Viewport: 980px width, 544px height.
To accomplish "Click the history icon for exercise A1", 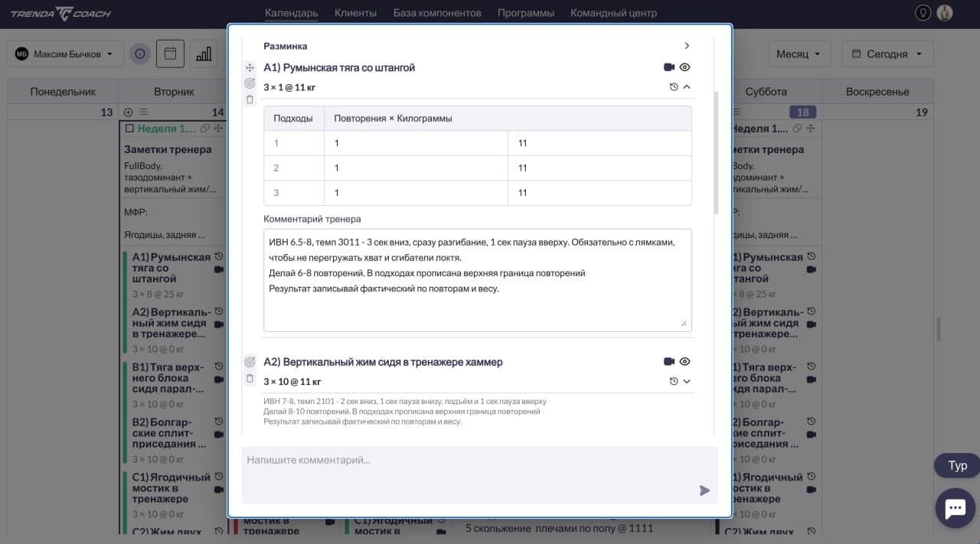I will (674, 87).
